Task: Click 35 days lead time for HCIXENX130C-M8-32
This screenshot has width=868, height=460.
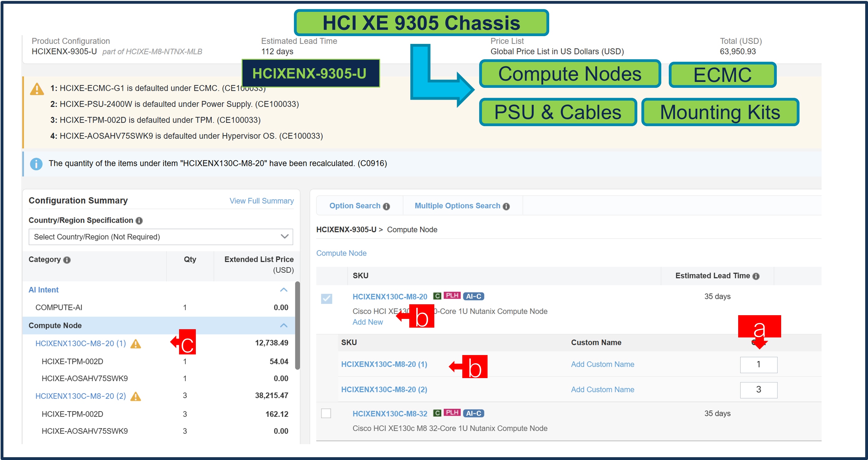Action: pyautogui.click(x=717, y=414)
